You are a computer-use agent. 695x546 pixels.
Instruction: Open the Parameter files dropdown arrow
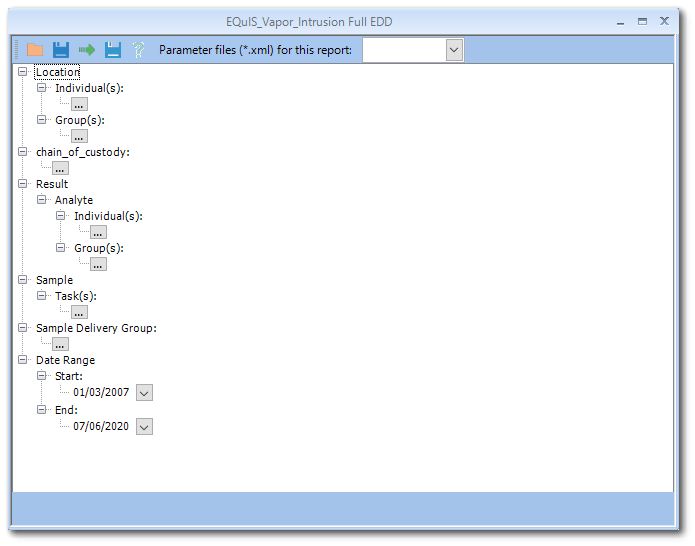[x=454, y=50]
